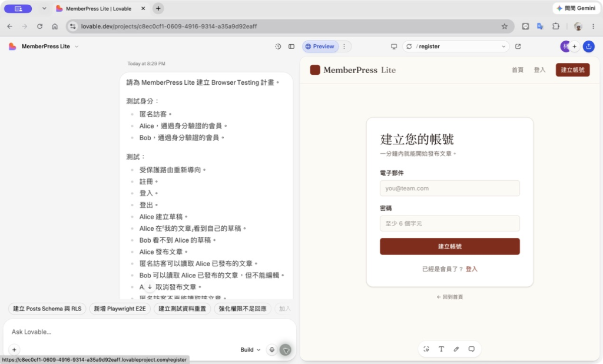This screenshot has width=603, height=364.
Task: Click the purple tab group button at top left
Action: click(18, 8)
